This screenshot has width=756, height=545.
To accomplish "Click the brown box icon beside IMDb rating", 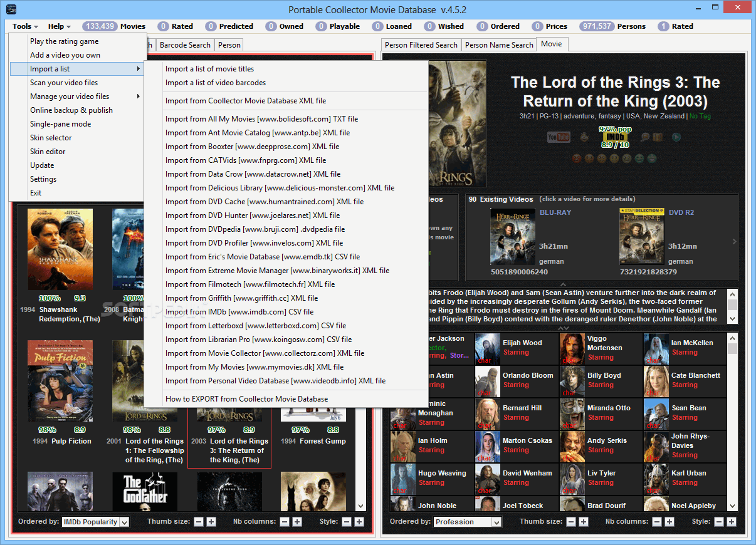I will tap(658, 137).
